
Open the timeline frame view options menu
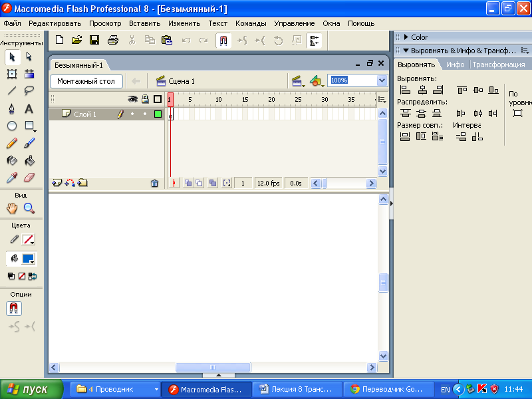(x=382, y=100)
